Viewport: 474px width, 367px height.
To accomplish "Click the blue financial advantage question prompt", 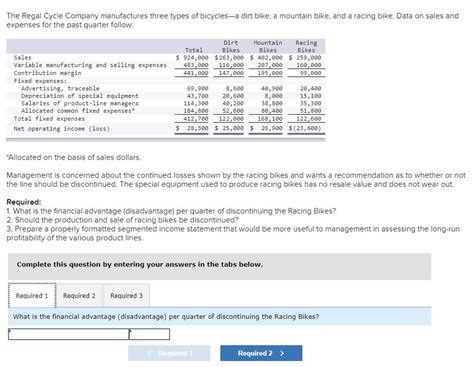I will point(219,317).
